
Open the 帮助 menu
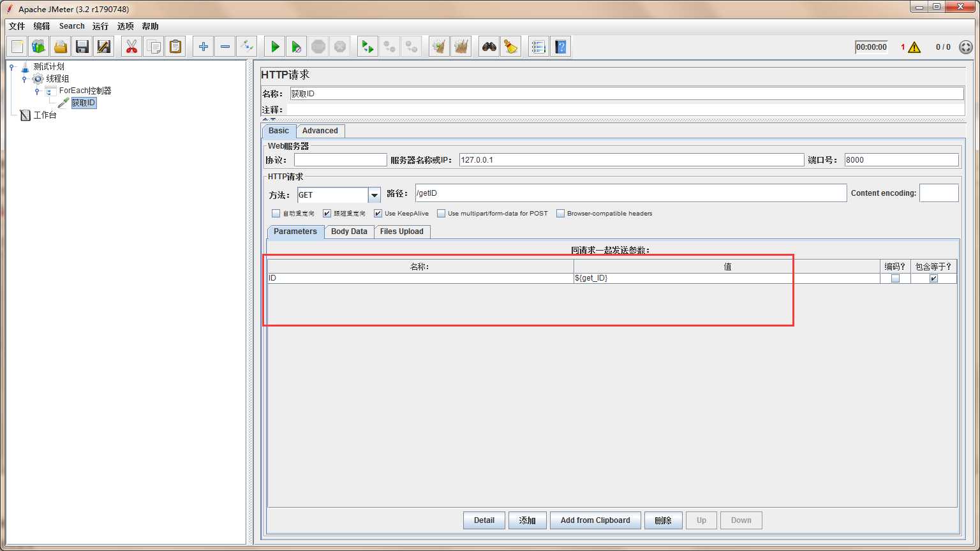tap(150, 26)
